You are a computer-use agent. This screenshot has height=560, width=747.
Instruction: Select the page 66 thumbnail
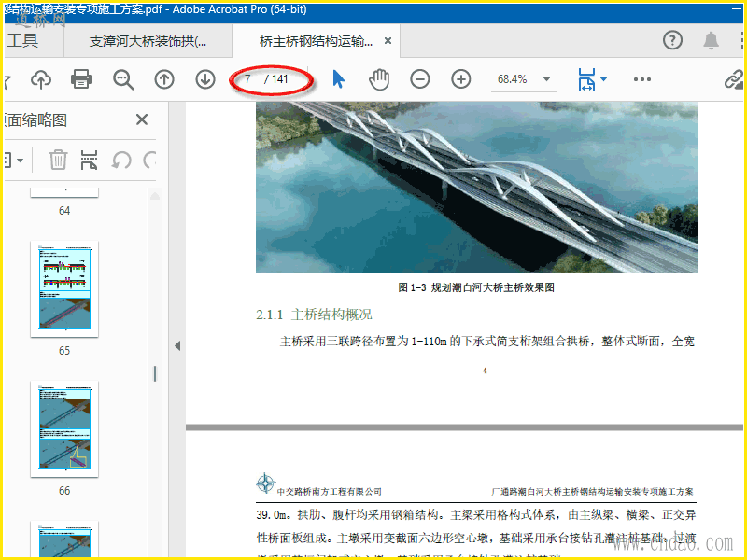64,429
